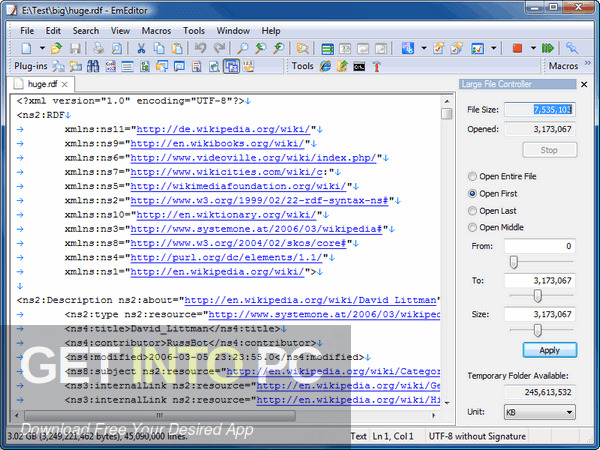Click the wrench icon at toolbar end

572,48
